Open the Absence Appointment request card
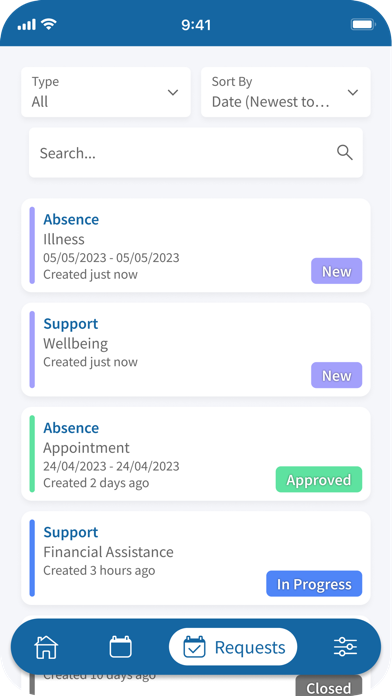 [196, 454]
